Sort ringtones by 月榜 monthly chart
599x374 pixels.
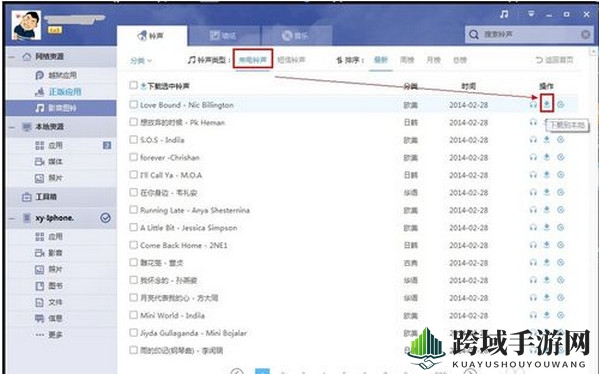tap(434, 60)
